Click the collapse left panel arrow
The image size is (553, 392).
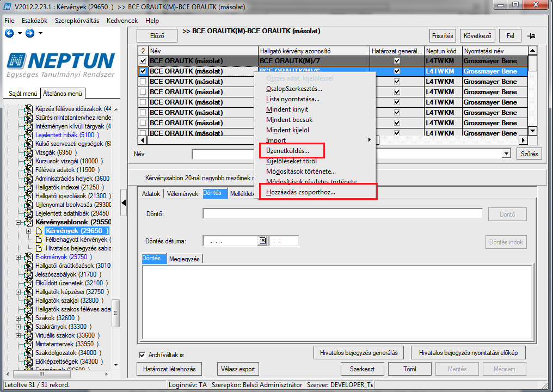(124, 203)
